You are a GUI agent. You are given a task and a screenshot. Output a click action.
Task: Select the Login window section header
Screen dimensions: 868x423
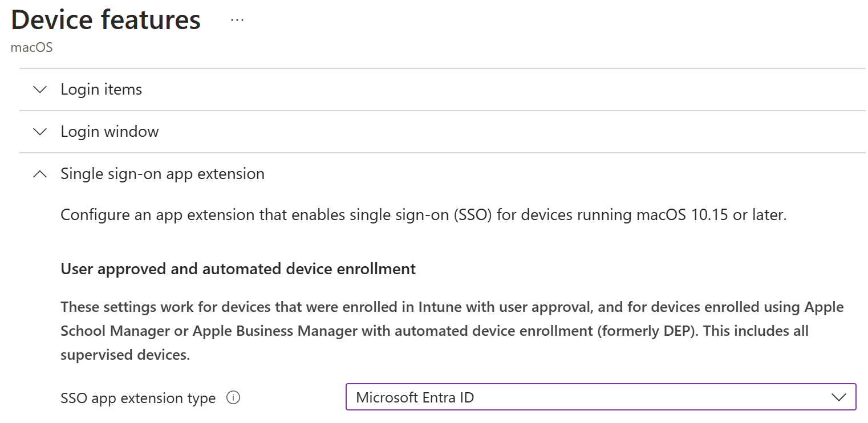click(109, 132)
